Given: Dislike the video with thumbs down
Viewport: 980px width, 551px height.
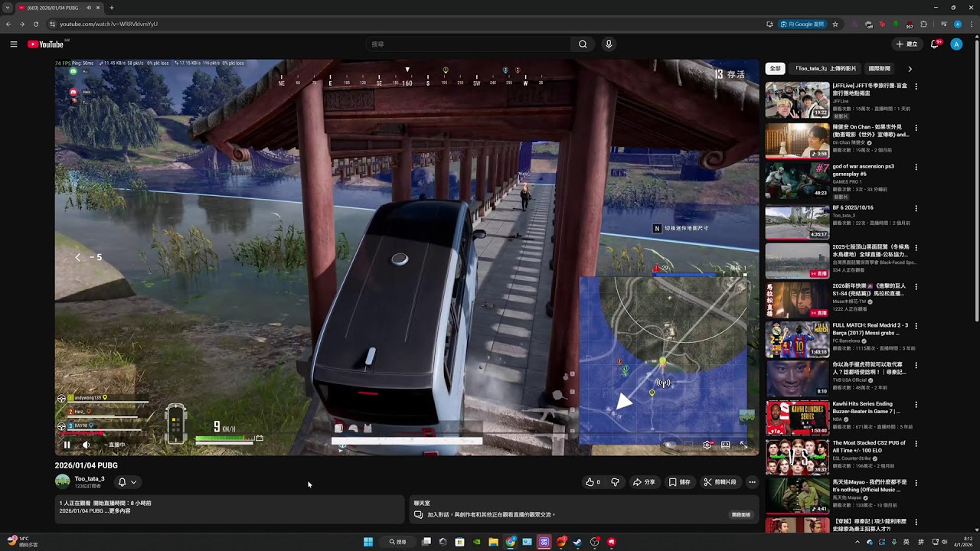Looking at the screenshot, I should (615, 482).
